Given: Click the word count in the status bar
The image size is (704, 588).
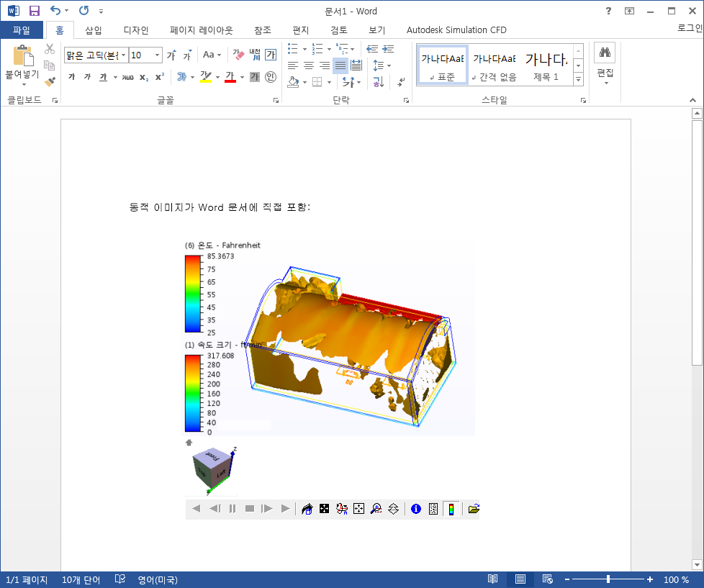Looking at the screenshot, I should (x=80, y=579).
